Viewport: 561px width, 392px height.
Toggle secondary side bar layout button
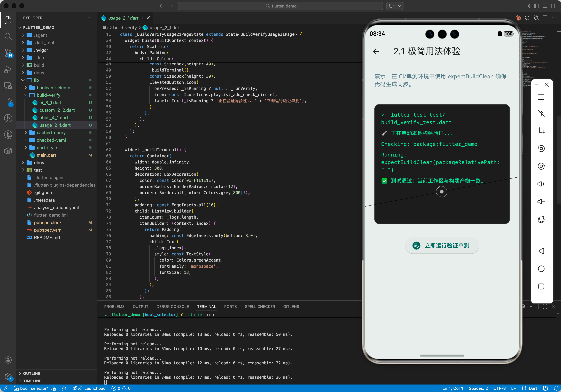[554, 6]
